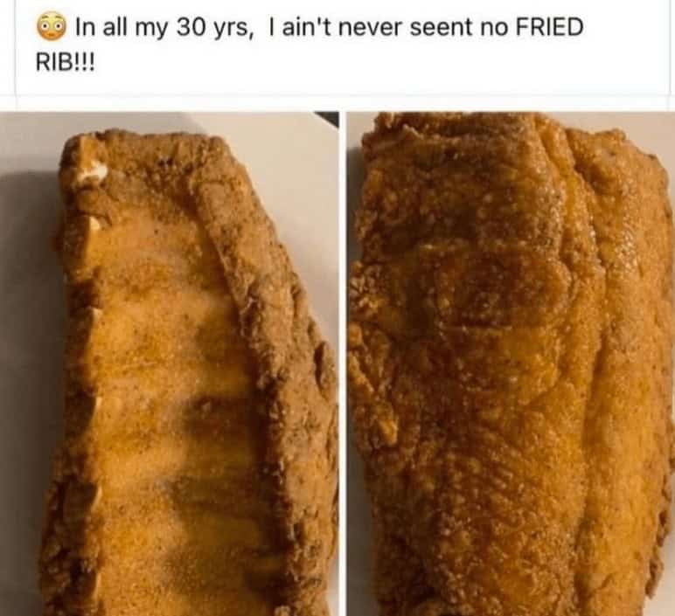This screenshot has width=675, height=616.
Task: Open the left fried rib photo
Action: [169, 363]
